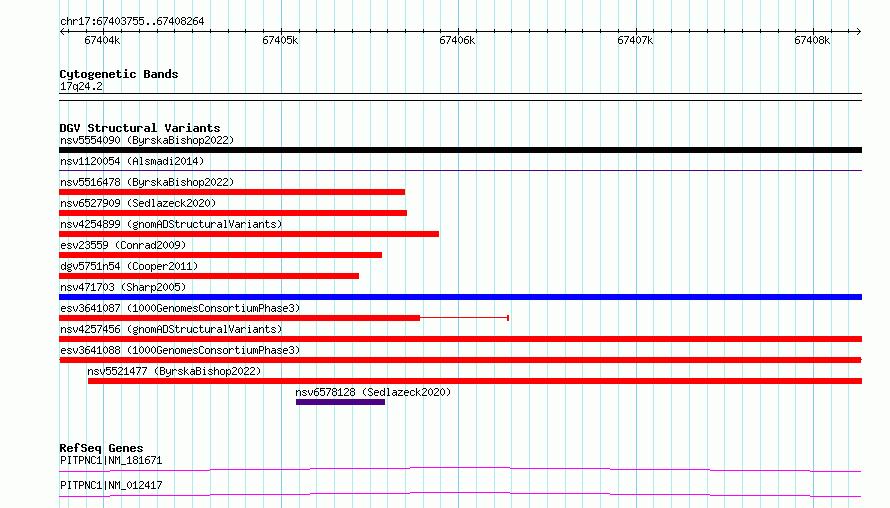
Task: Click the magenta PITPNC1|NM_181671 transcript line
Action: 460,469
